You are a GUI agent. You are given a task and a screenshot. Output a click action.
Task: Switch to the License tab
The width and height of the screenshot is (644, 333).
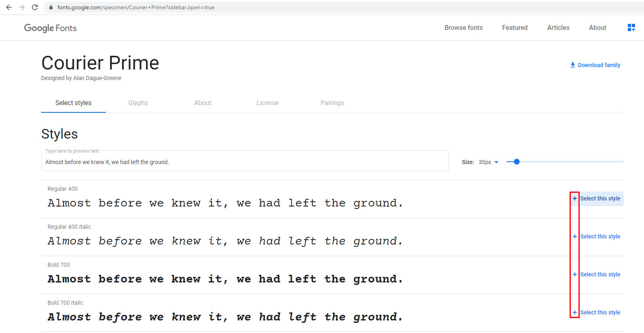(267, 103)
